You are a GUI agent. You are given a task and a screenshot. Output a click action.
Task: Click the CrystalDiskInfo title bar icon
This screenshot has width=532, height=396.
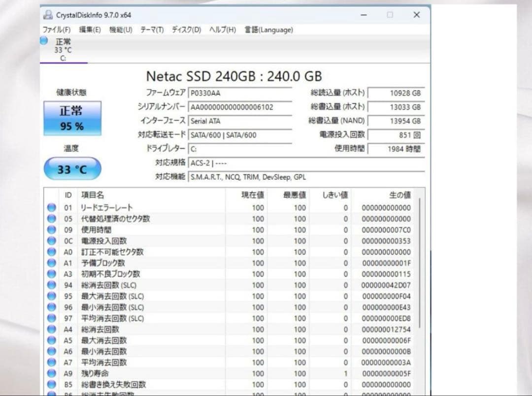tap(47, 15)
